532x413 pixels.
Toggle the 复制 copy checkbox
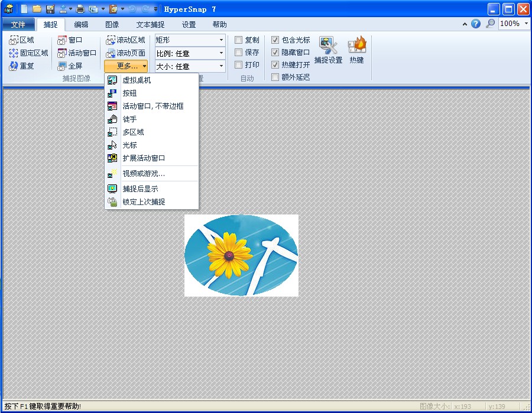click(x=239, y=40)
